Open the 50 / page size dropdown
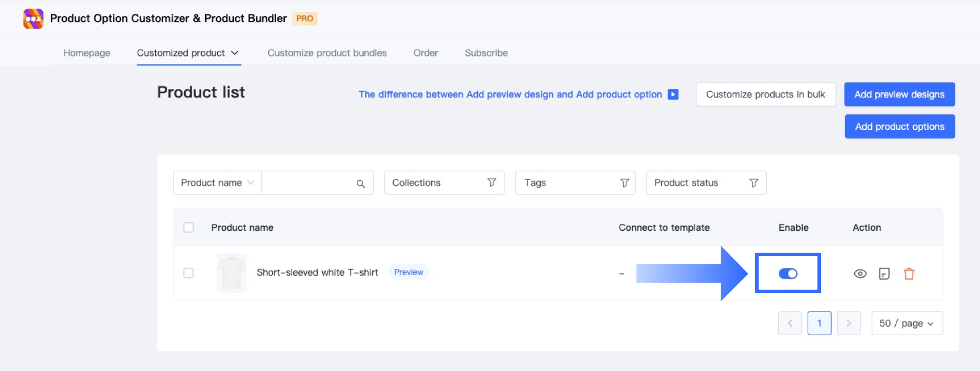This screenshot has width=980, height=371. (907, 323)
